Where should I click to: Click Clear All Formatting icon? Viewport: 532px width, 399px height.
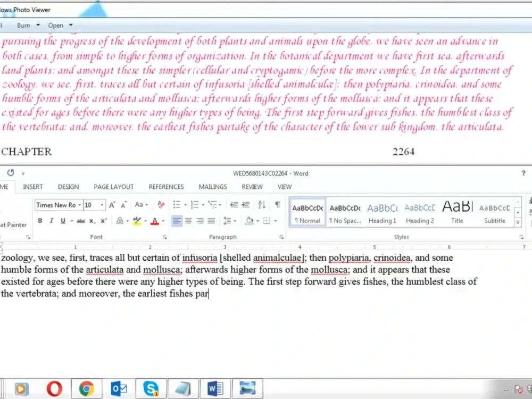161,205
